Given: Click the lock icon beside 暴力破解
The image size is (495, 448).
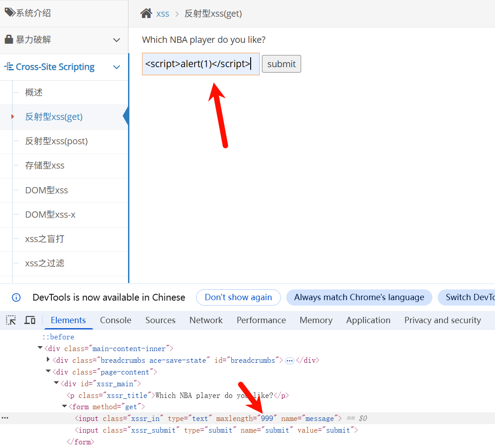Looking at the screenshot, I should tap(9, 40).
